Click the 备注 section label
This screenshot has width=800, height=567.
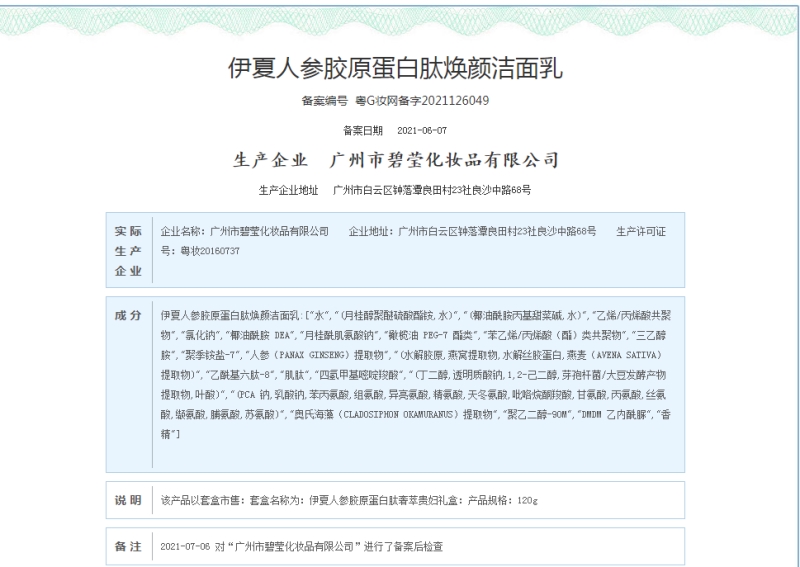coord(126,549)
